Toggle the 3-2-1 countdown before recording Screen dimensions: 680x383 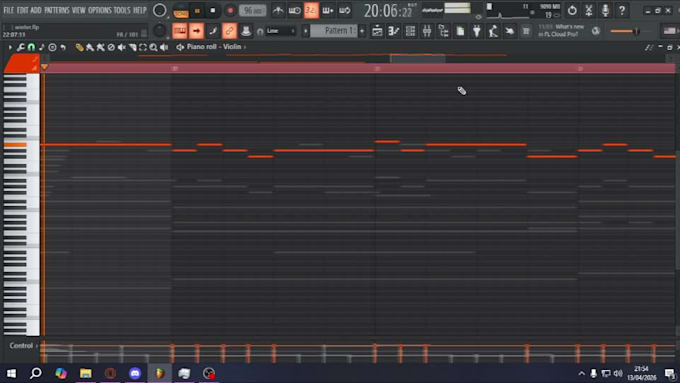[x=311, y=10]
